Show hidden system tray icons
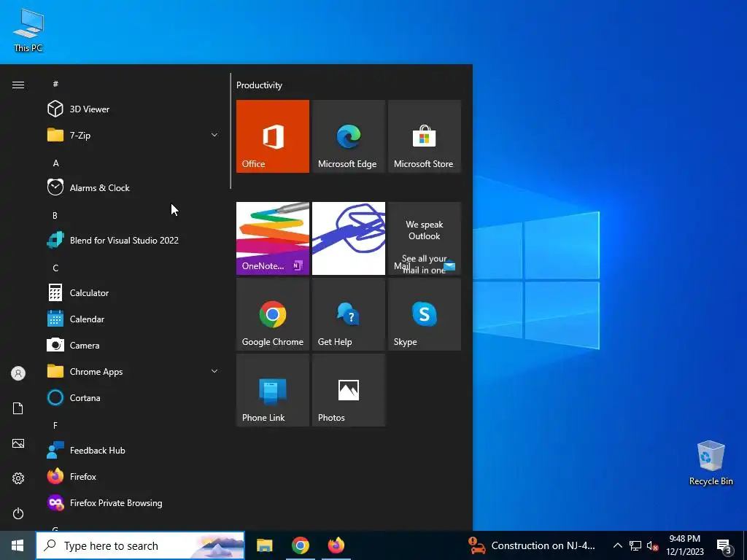The height and width of the screenshot is (560, 747). 617,545
